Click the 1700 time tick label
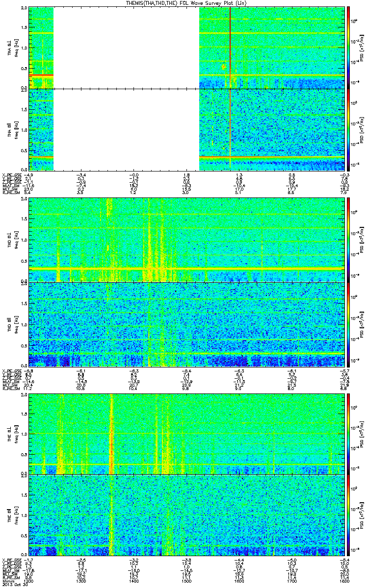The height and width of the screenshot is (588, 368). (291, 580)
